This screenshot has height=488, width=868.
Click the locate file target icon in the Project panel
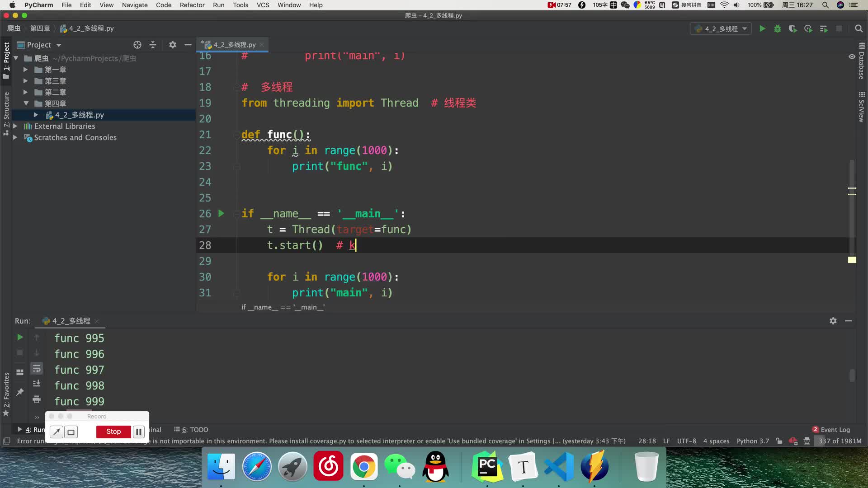tap(137, 45)
